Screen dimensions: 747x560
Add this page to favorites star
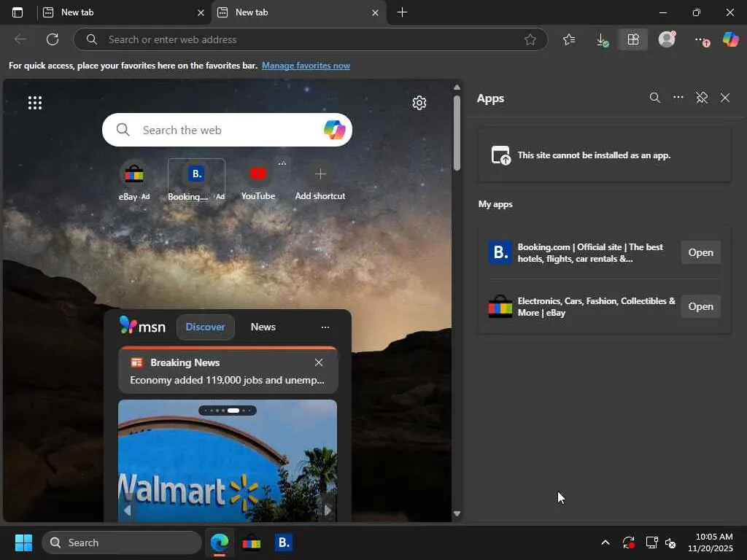coord(530,39)
